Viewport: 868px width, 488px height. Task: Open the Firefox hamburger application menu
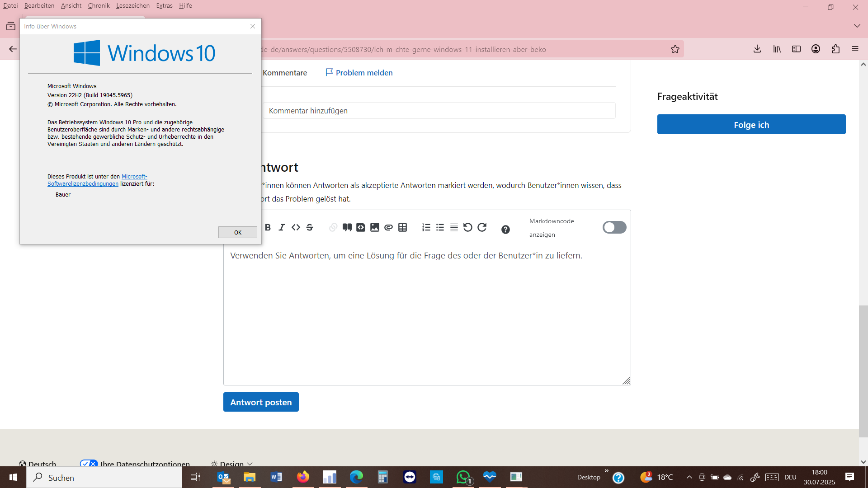point(855,49)
